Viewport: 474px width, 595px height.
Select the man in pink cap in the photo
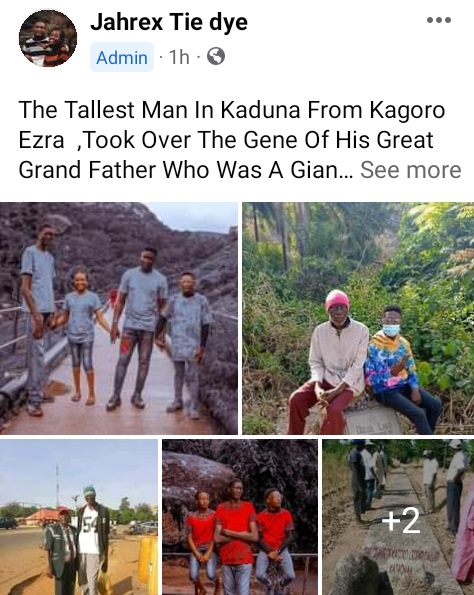point(330,360)
